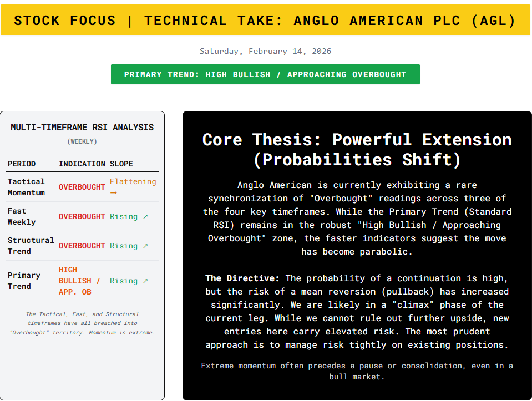Click the yellow Stock Focus header banner
This screenshot has width=532, height=401.
coord(265,20)
